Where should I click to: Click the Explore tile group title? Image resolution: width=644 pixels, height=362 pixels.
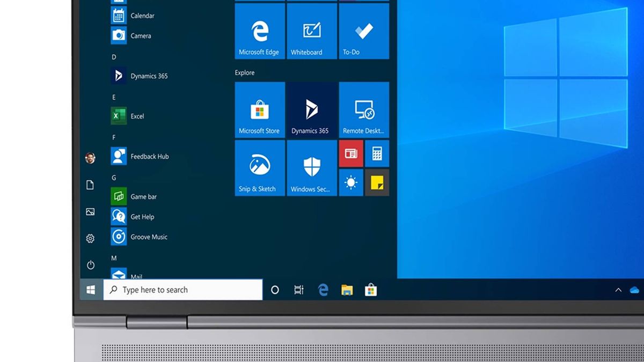coord(245,72)
